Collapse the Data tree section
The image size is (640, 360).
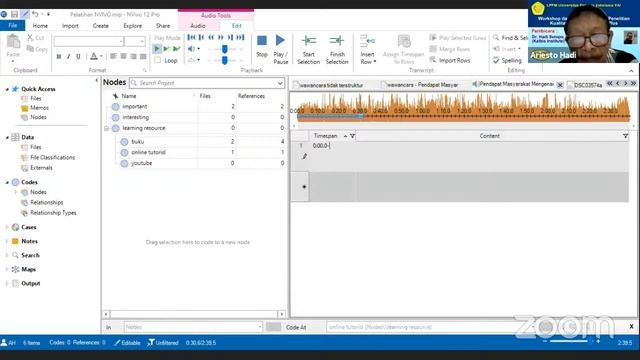click(7, 138)
